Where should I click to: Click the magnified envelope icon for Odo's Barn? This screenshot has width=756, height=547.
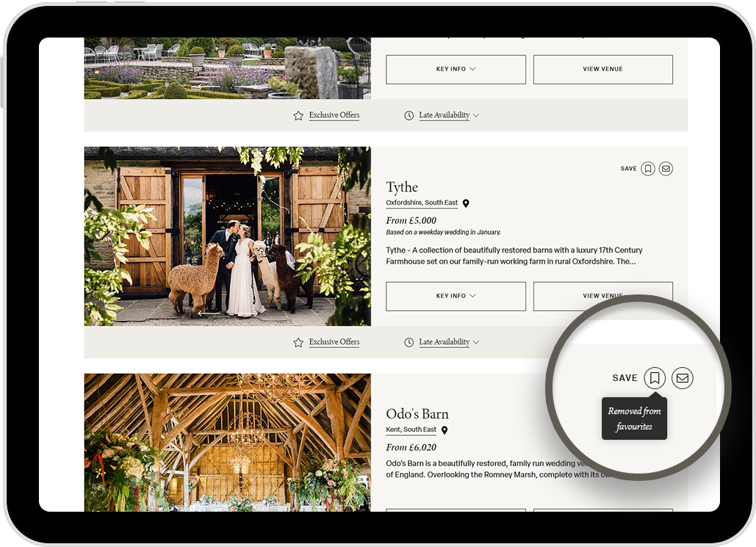click(683, 378)
